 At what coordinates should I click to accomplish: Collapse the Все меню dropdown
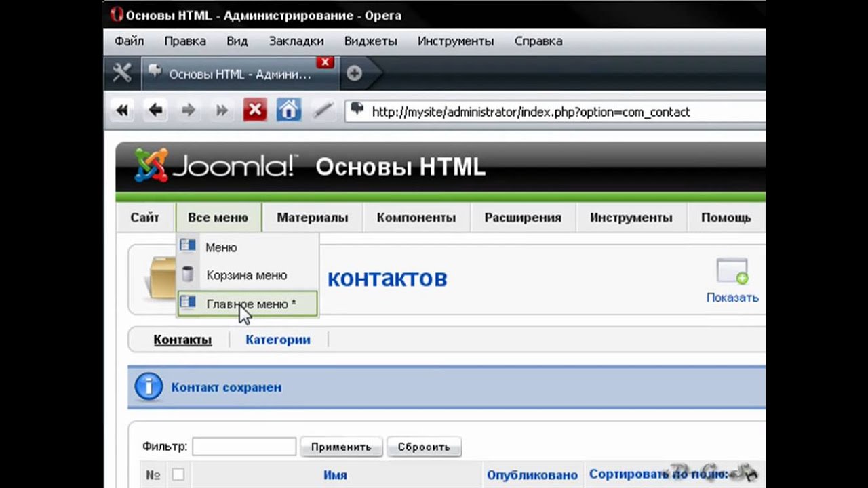[218, 218]
